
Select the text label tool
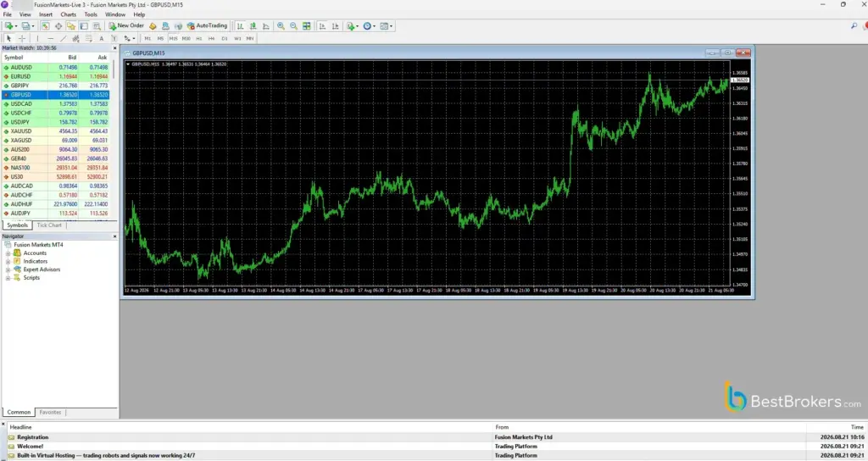point(114,38)
